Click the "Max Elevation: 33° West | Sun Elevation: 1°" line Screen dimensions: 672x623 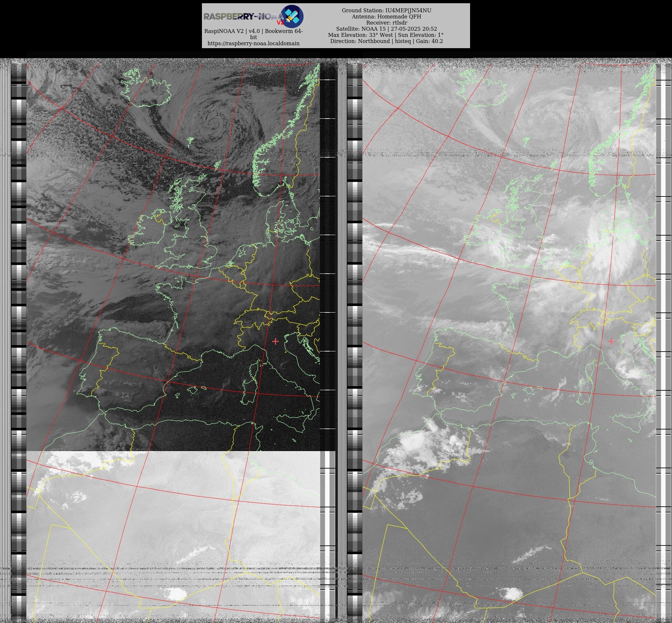pyautogui.click(x=386, y=35)
